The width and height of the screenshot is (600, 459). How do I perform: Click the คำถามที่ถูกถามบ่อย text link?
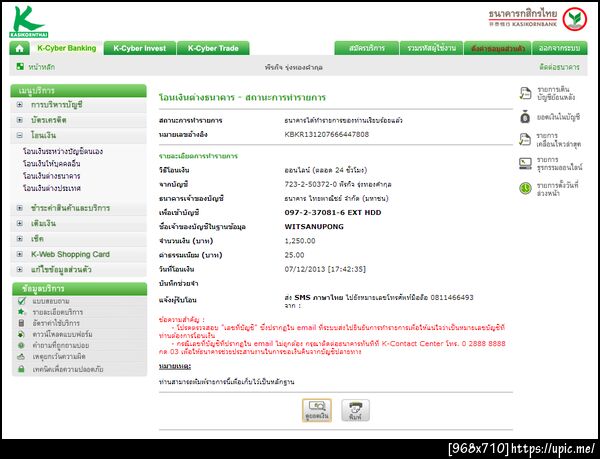pos(60,345)
